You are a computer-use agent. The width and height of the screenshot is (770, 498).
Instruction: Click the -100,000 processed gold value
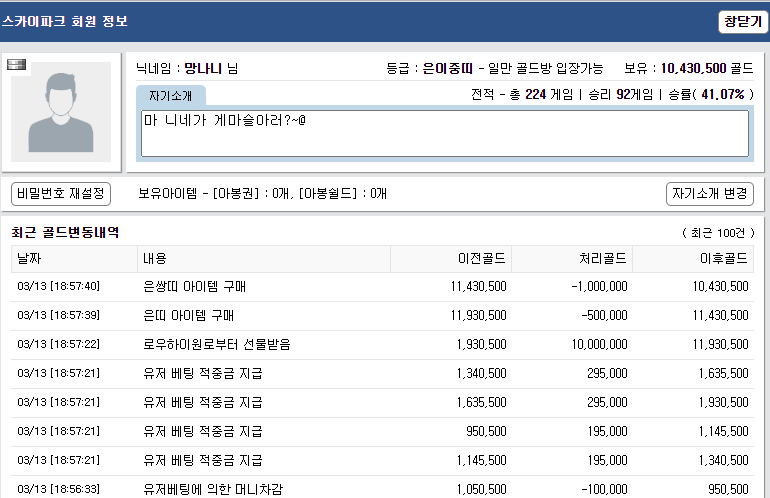pyautogui.click(x=605, y=489)
